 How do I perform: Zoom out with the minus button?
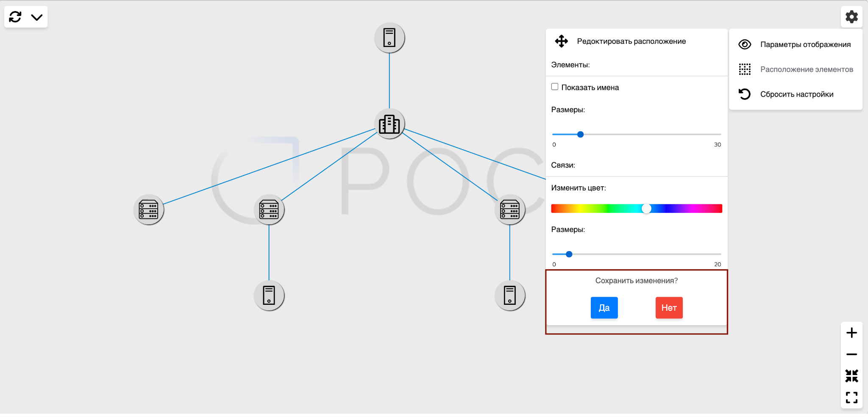[x=851, y=354]
